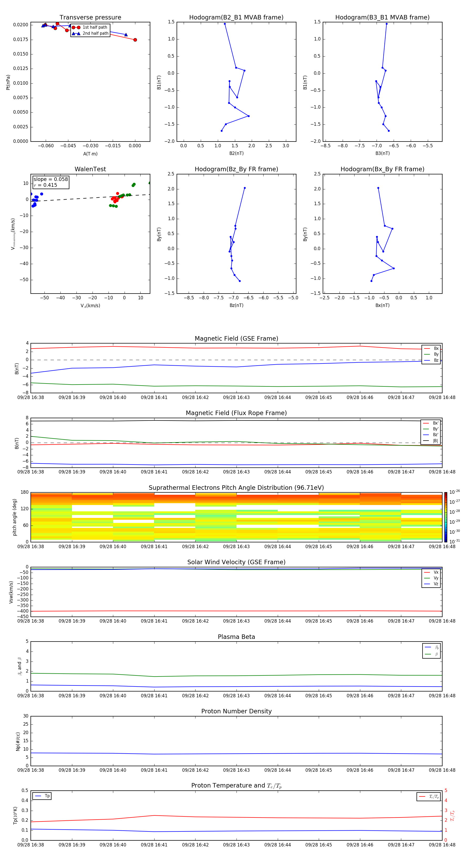Screen dimensions: 473x868
Task: Click the 'Hodogram(B2_B1 MVAB frame)' title
Action: coord(236,18)
